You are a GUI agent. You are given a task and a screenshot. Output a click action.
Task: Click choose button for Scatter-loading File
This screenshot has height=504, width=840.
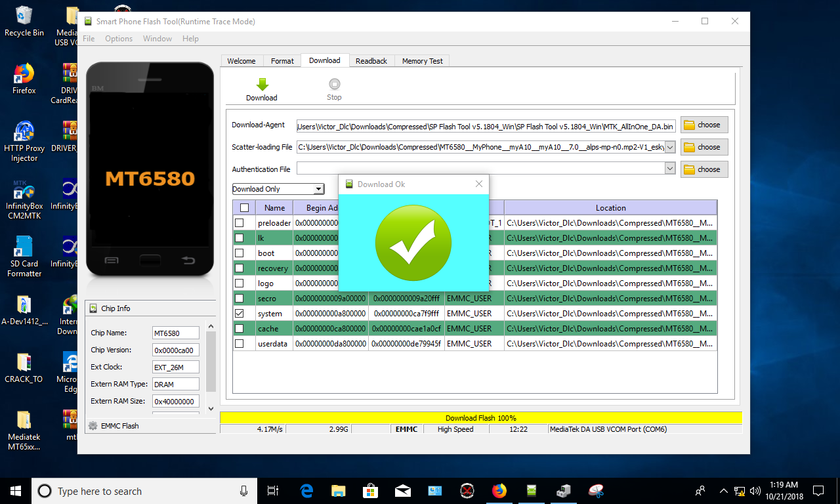tap(704, 147)
